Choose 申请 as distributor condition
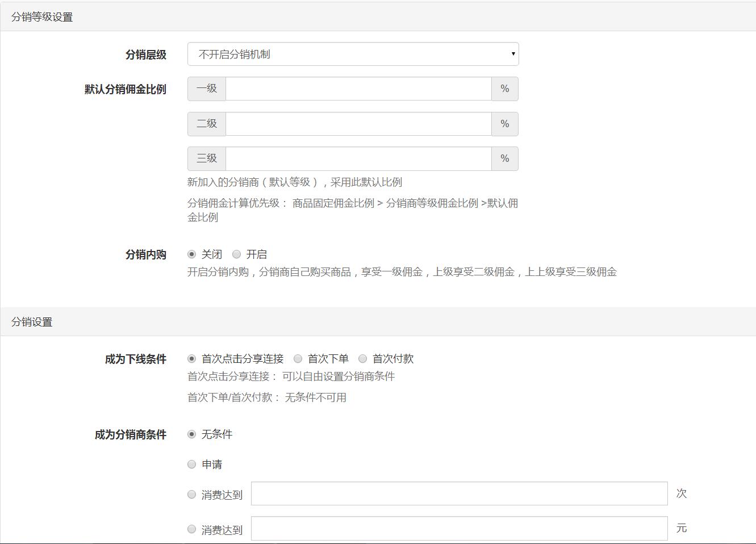 click(x=191, y=464)
